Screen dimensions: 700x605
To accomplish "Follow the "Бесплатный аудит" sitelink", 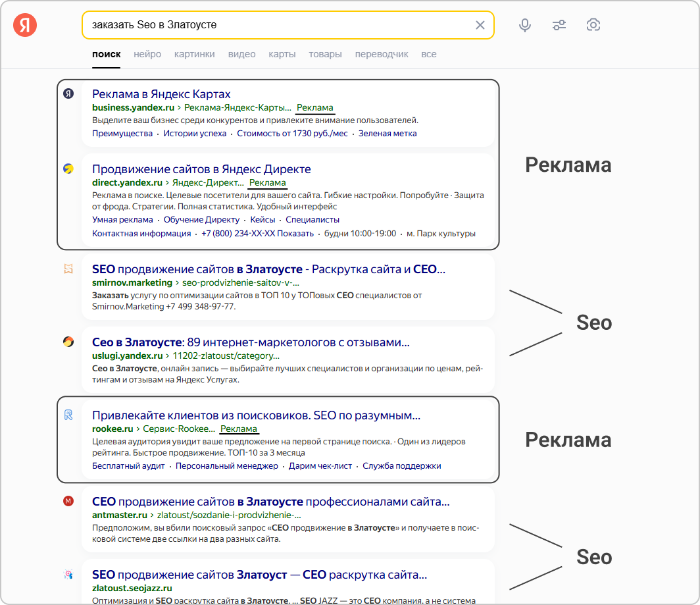I will point(128,465).
